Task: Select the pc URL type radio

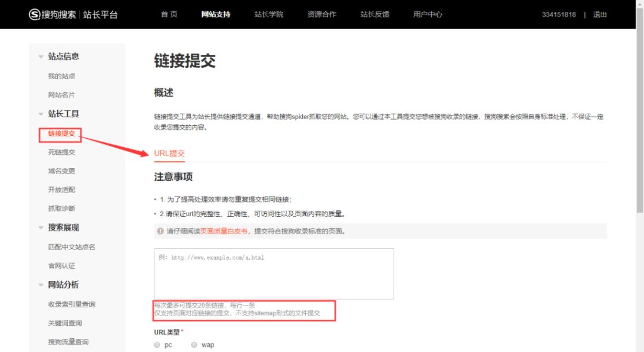Action: point(157,345)
